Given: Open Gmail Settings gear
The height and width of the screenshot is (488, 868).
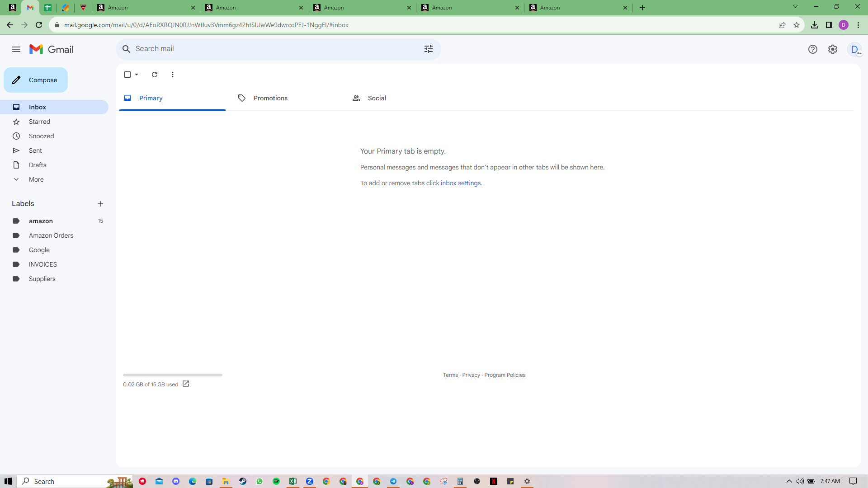Looking at the screenshot, I should 833,49.
